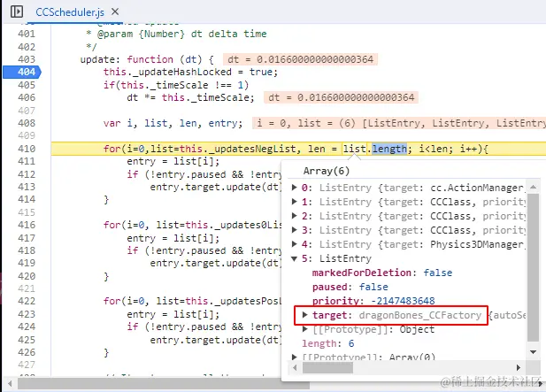Expand array entry 1 ListEntry
This screenshot has height=392, width=546.
coord(295,202)
